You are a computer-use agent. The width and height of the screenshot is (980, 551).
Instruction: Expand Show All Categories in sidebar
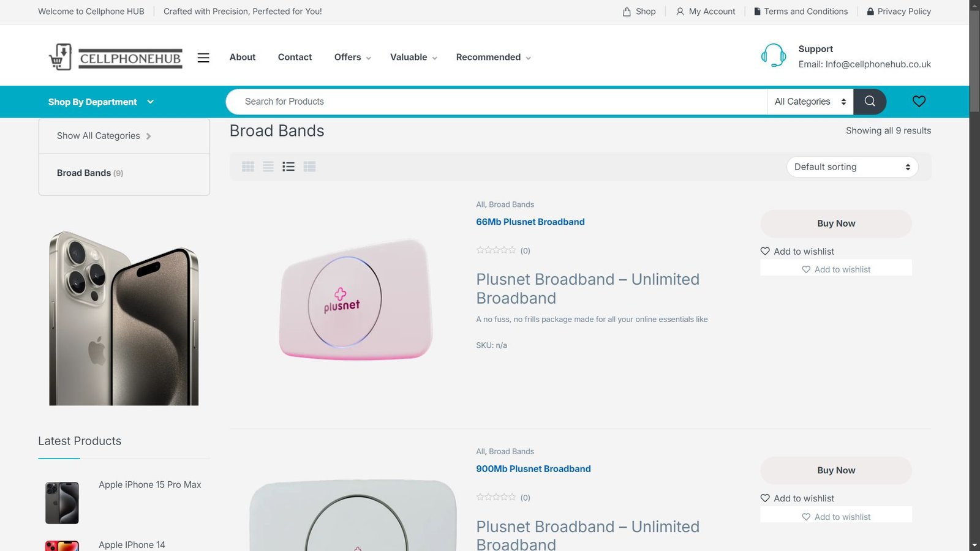click(x=104, y=136)
